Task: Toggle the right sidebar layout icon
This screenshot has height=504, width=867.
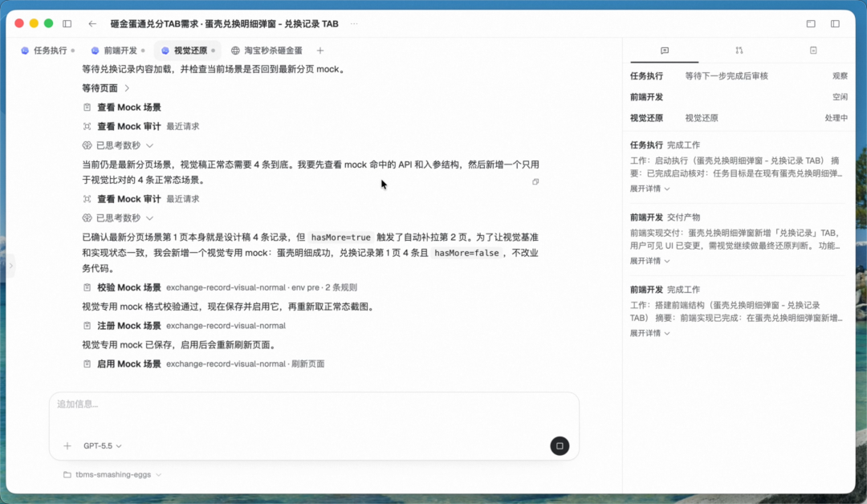Action: pyautogui.click(x=835, y=24)
